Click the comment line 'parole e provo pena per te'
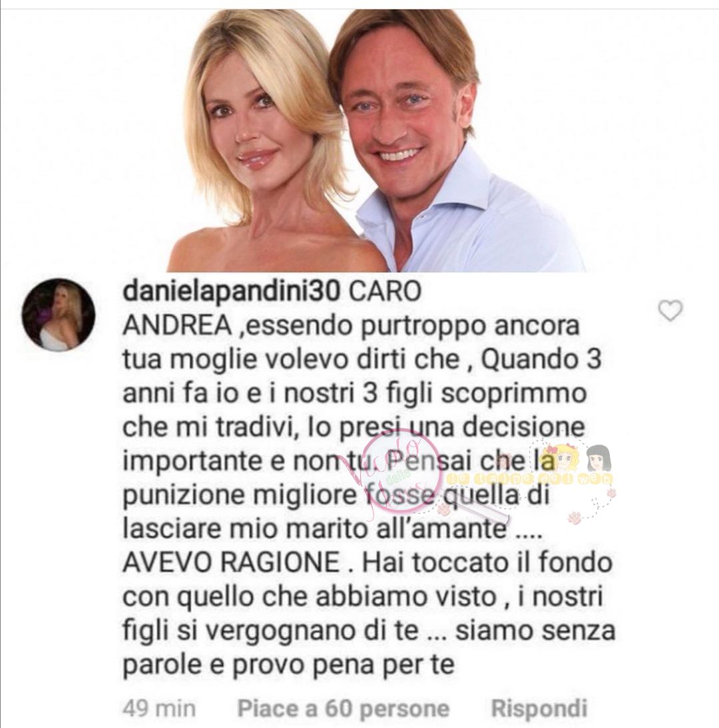Screen dimensions: 719x728 tap(288, 665)
